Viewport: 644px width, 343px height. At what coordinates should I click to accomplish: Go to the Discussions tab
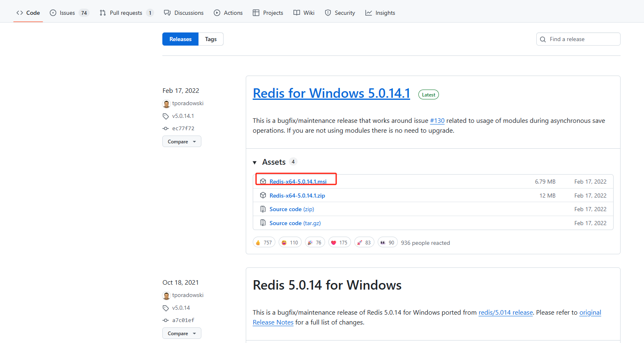tap(184, 13)
